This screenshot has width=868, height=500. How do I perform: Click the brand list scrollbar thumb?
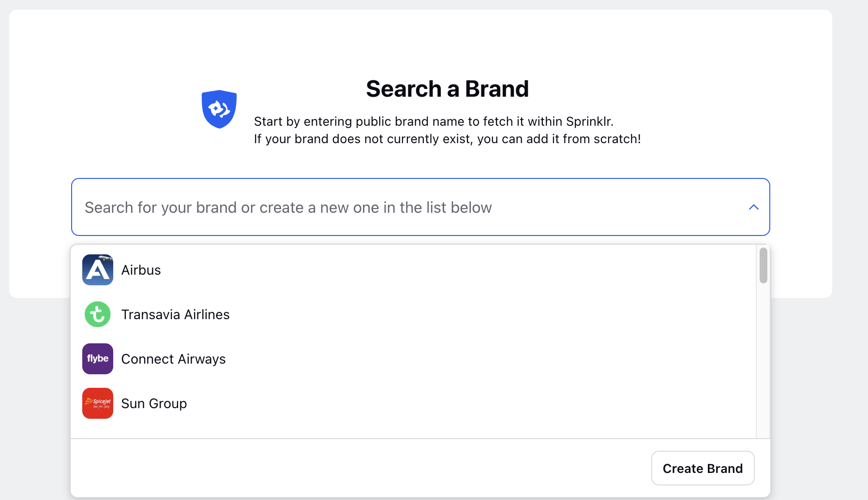(763, 265)
